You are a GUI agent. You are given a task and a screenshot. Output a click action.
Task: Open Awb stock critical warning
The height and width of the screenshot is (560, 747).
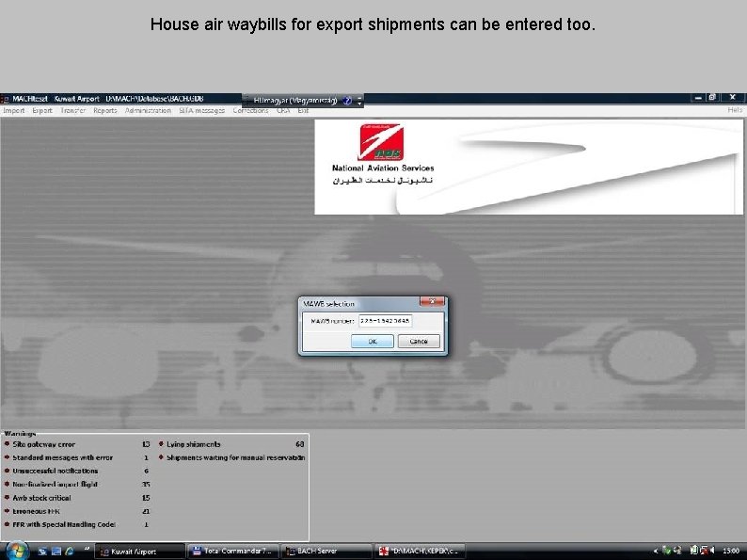[x=42, y=498]
